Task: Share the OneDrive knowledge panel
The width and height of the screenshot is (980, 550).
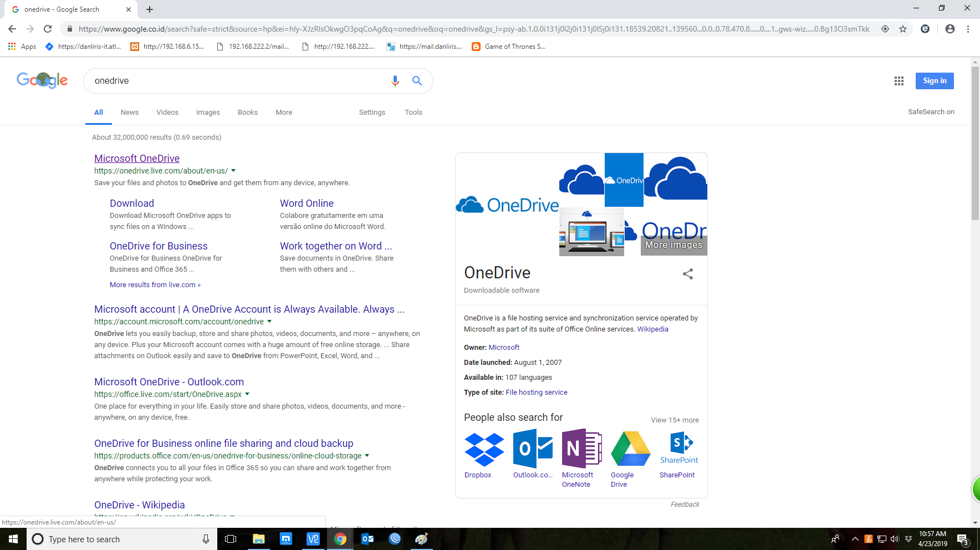Action: coord(687,274)
